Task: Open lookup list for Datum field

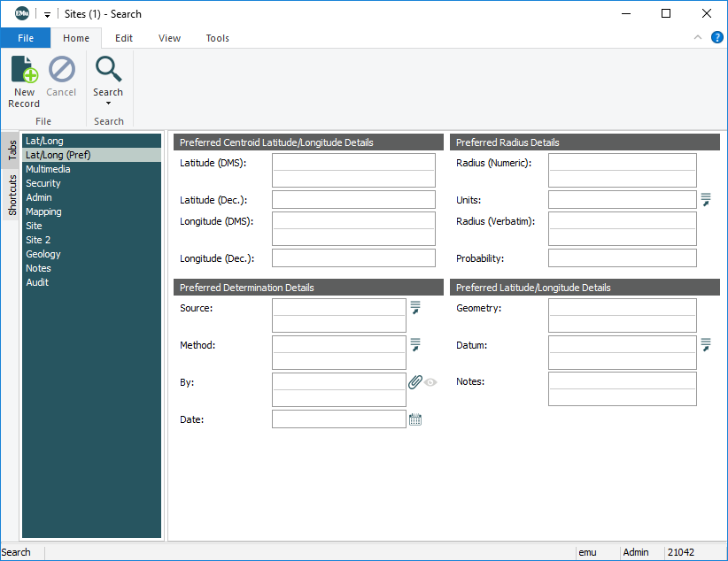Action: (706, 345)
